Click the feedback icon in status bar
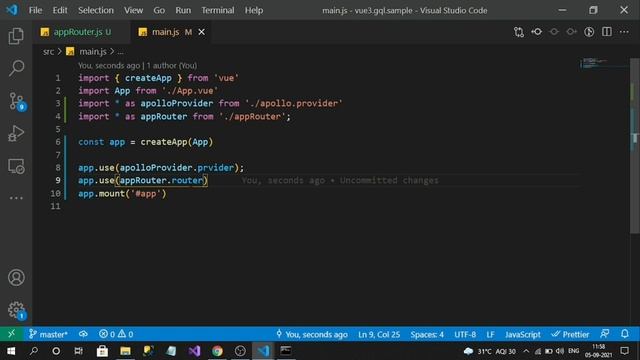The height and width of the screenshot is (360, 640). 605,334
